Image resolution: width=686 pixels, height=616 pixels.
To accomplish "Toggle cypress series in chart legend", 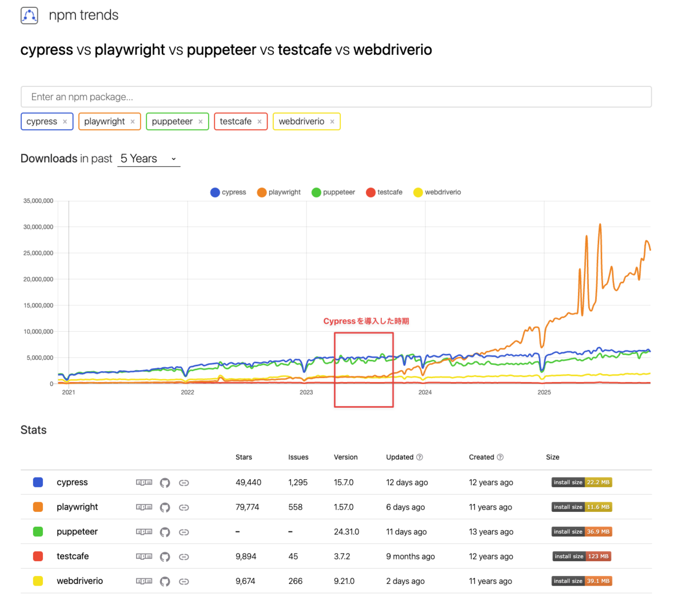I will click(x=228, y=192).
